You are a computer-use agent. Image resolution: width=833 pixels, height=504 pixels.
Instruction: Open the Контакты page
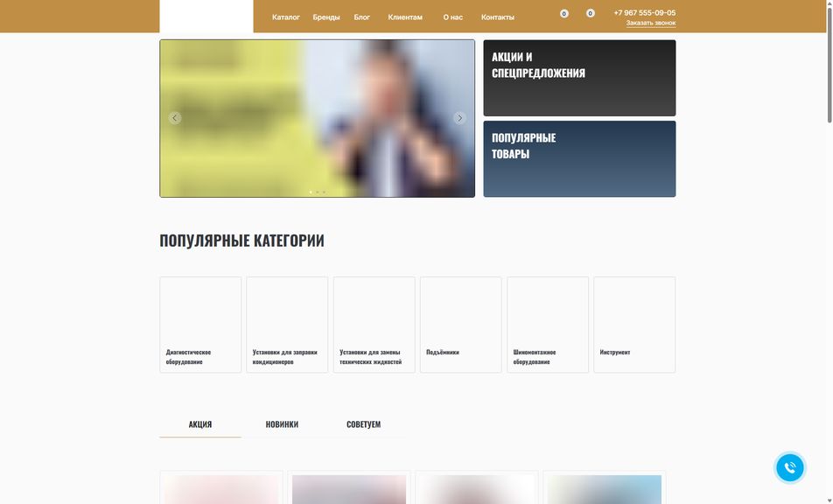(498, 17)
